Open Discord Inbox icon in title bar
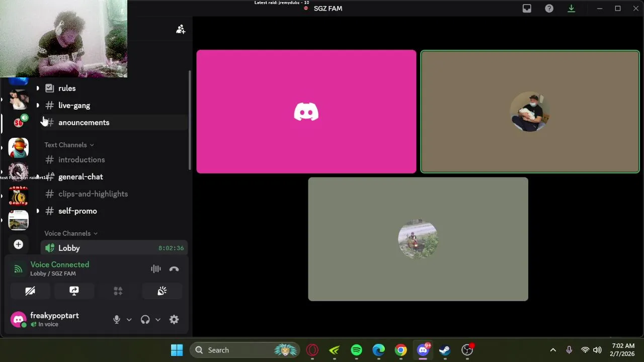Image resolution: width=644 pixels, height=362 pixels. coord(527,9)
